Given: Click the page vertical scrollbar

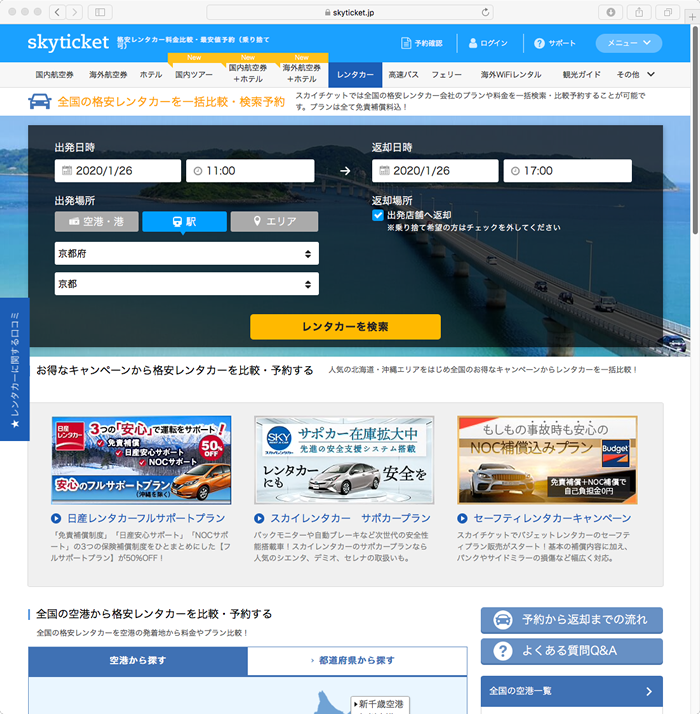Looking at the screenshot, I should point(695,130).
